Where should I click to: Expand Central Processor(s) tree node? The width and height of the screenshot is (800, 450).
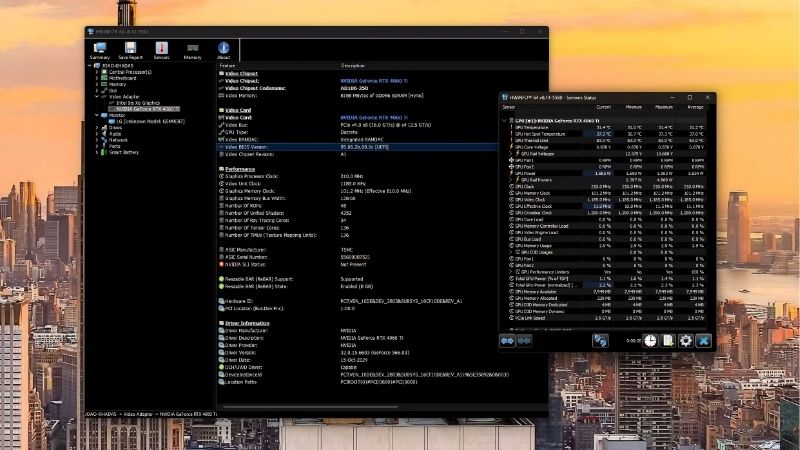pos(96,72)
